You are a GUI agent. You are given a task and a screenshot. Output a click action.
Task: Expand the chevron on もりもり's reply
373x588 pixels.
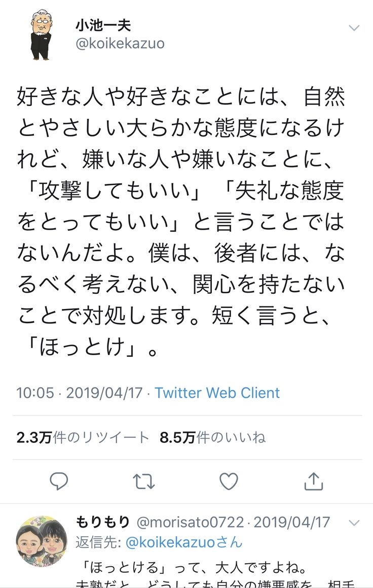[x=354, y=523]
